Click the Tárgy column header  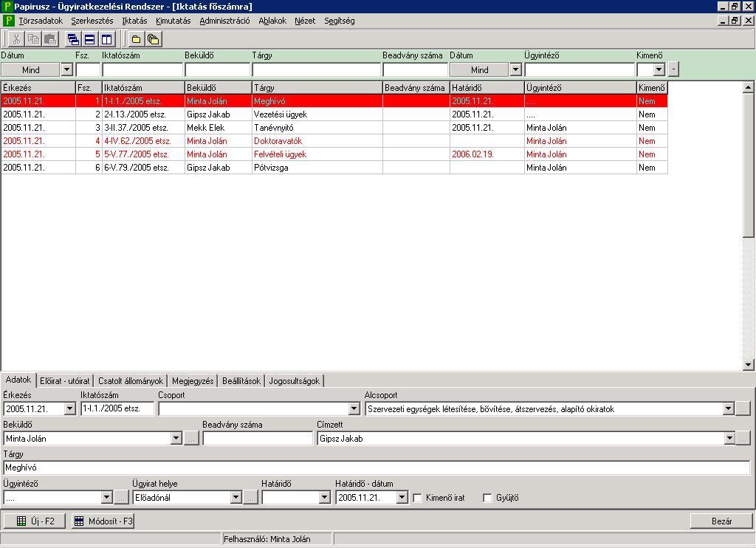317,88
